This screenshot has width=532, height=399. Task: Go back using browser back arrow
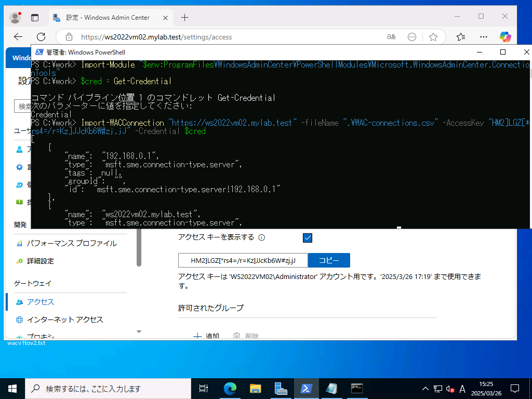pos(18,37)
